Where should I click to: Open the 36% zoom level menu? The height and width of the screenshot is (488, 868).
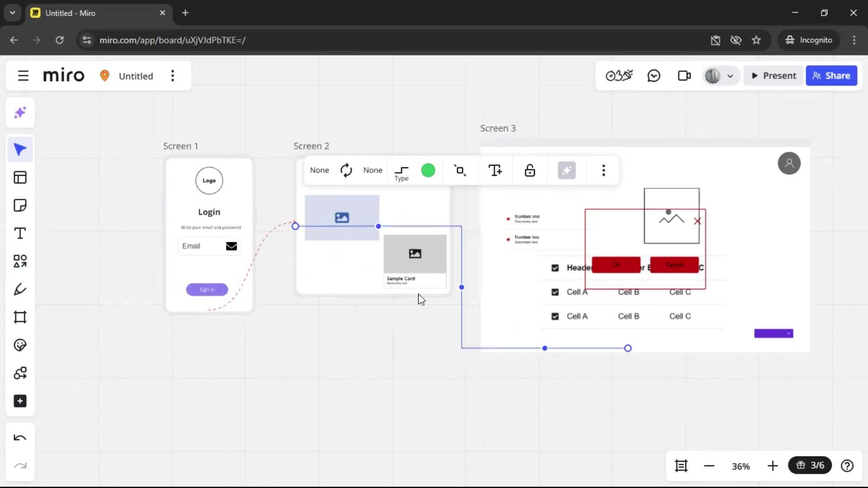pyautogui.click(x=741, y=466)
